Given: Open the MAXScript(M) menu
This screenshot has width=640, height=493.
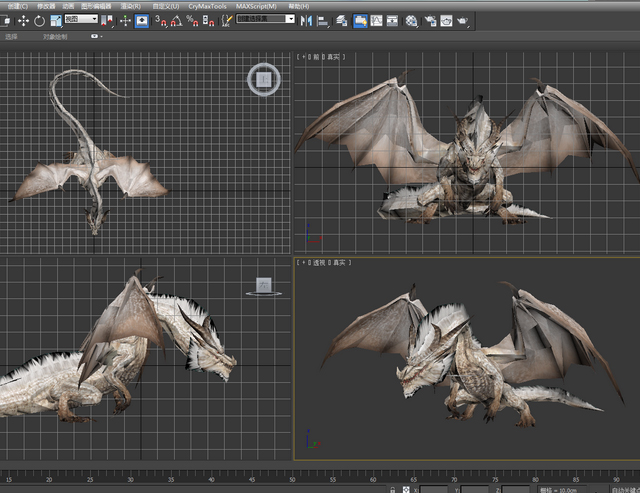Looking at the screenshot, I should 256,6.
